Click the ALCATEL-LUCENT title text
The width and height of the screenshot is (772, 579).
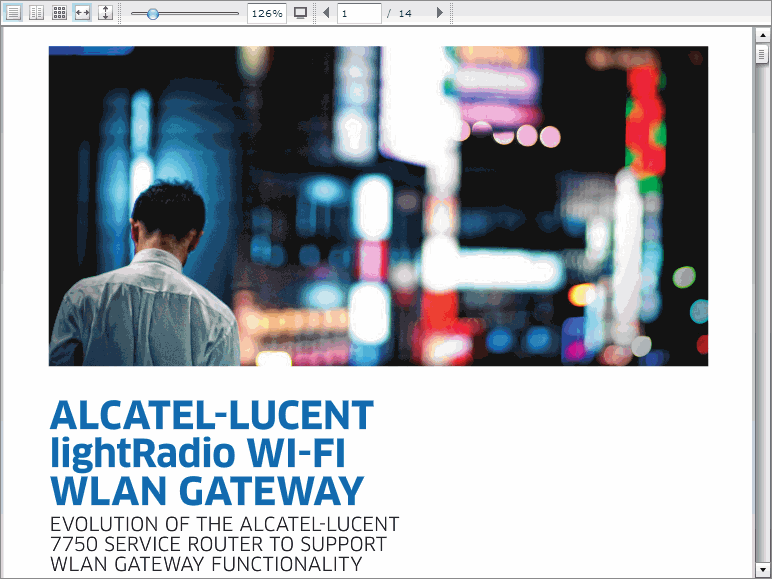point(212,416)
